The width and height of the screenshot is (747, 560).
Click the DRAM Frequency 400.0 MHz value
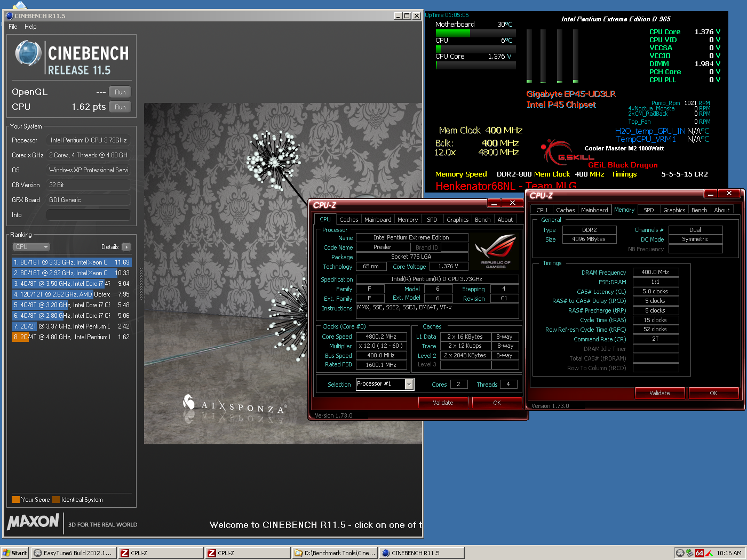pos(656,272)
